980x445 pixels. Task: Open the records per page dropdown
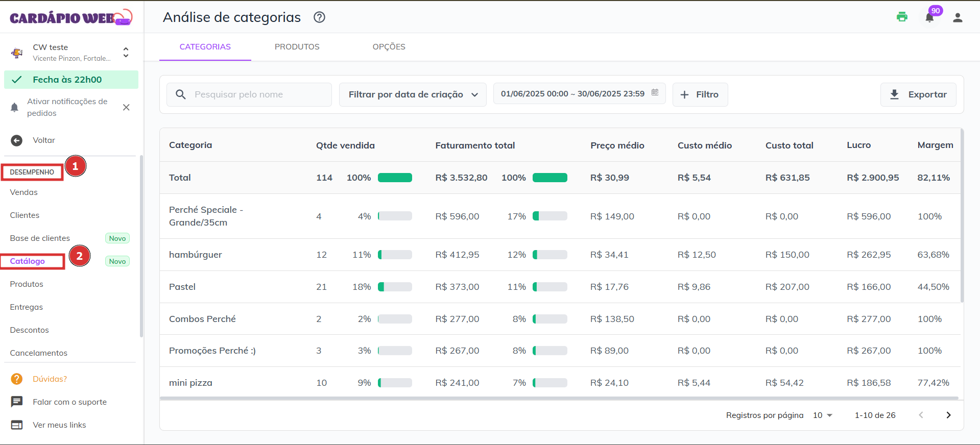(822, 415)
